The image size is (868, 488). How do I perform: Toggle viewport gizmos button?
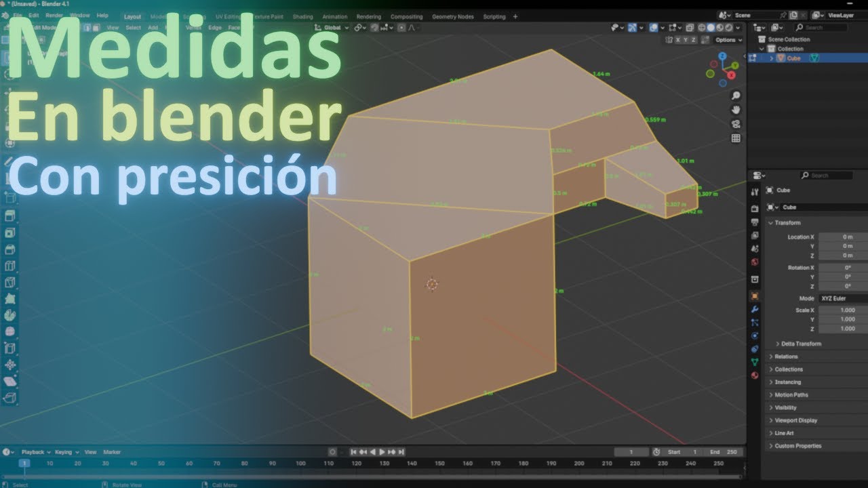[x=633, y=28]
